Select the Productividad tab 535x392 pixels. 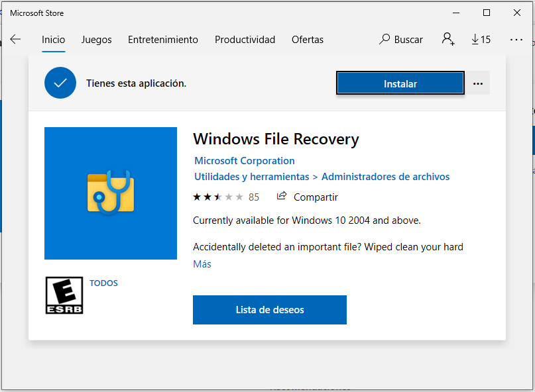click(x=245, y=40)
